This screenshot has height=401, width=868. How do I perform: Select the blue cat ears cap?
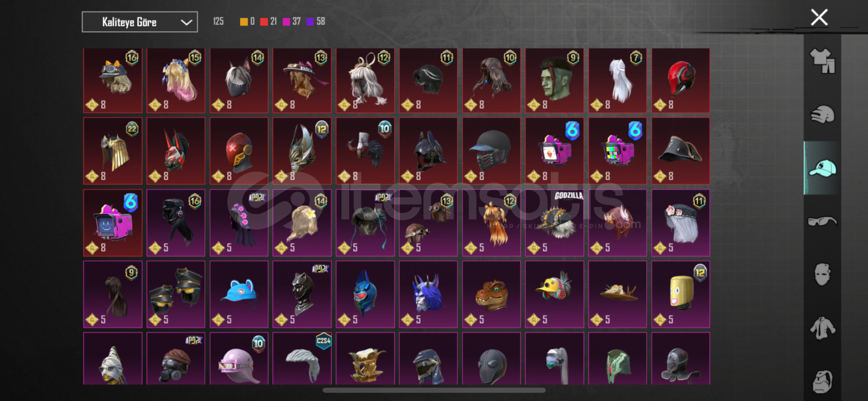(239, 294)
